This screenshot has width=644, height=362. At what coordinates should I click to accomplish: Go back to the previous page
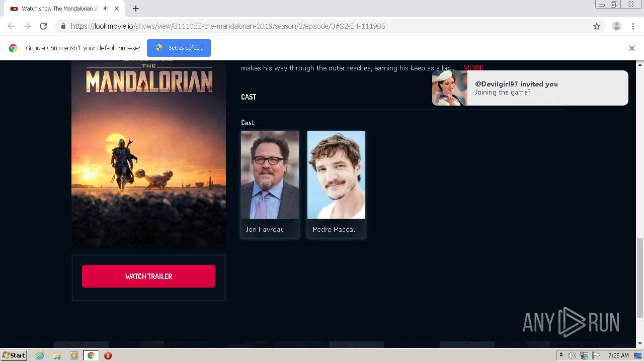pos(11,26)
